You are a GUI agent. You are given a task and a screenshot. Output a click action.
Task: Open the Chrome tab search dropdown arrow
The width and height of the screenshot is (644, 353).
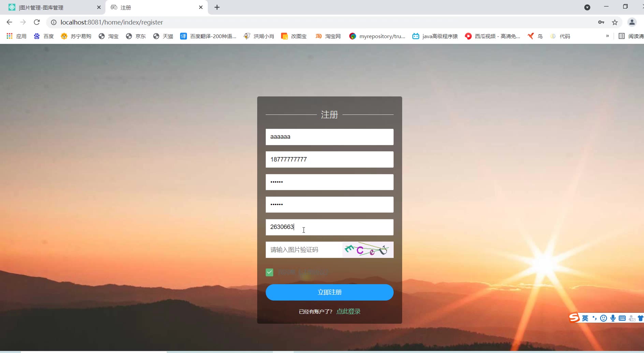click(587, 7)
